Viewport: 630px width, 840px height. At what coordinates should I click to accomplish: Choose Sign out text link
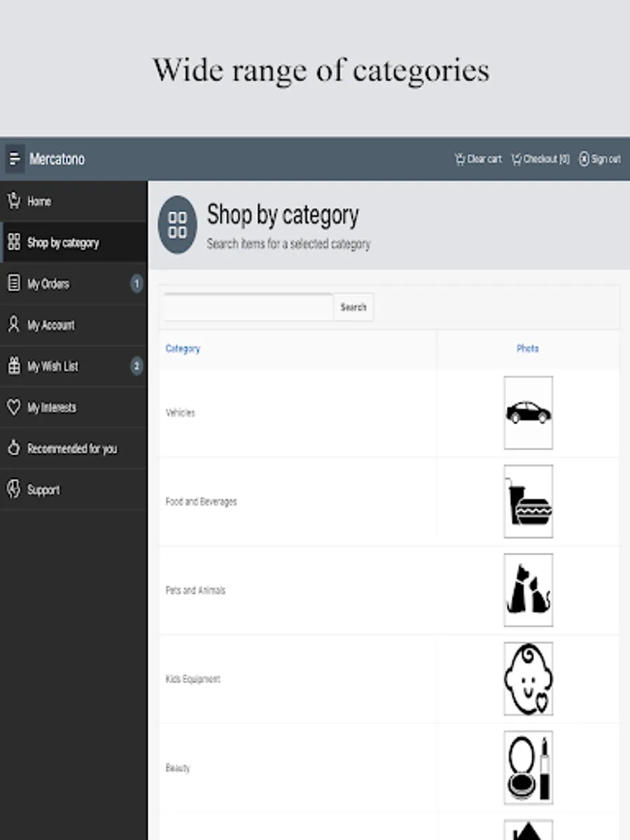605,159
